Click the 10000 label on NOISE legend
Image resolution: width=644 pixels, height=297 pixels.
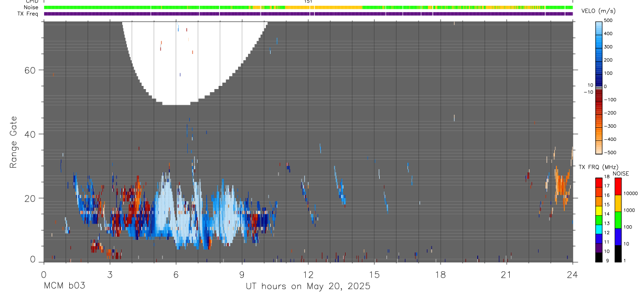[630, 194]
